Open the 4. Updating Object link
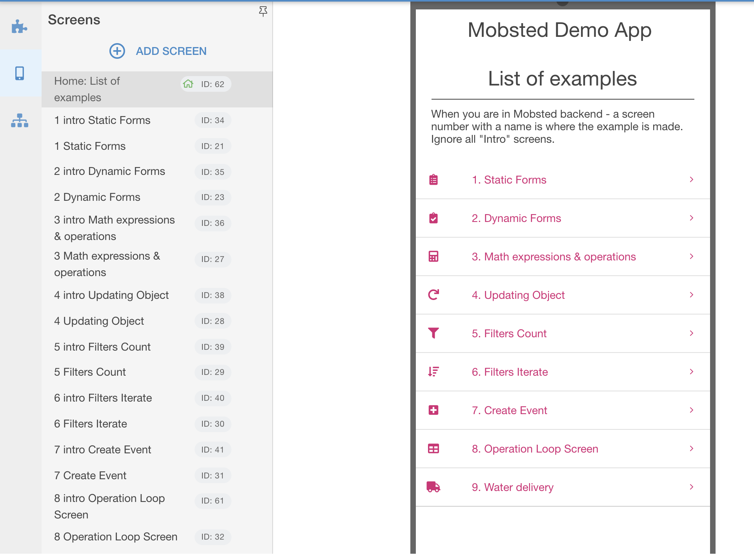 518,295
